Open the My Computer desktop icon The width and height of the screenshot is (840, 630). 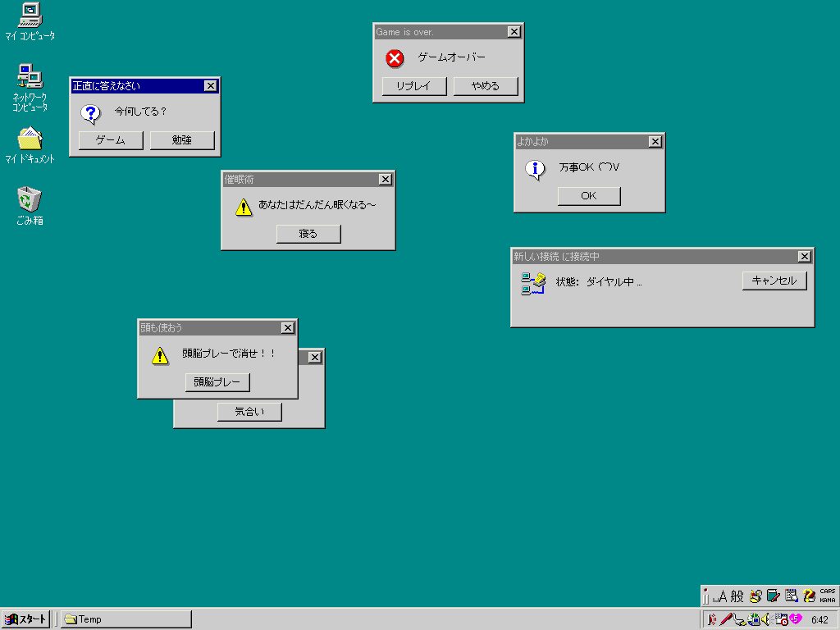(30, 15)
